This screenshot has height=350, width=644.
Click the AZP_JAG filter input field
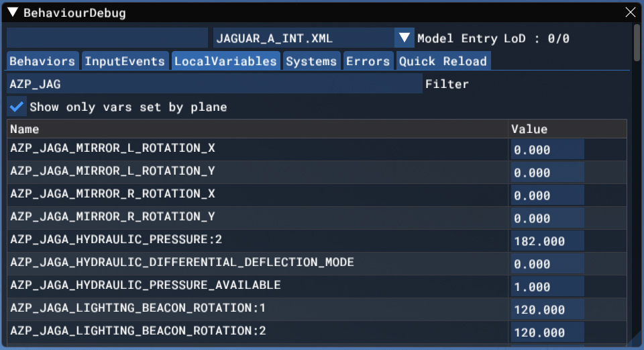click(214, 84)
